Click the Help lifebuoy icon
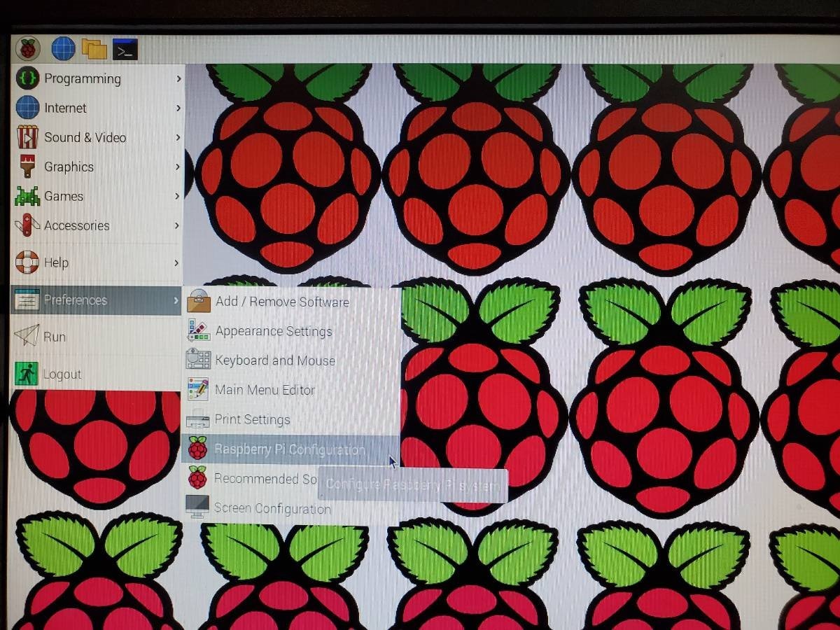The image size is (840, 630). click(x=27, y=262)
